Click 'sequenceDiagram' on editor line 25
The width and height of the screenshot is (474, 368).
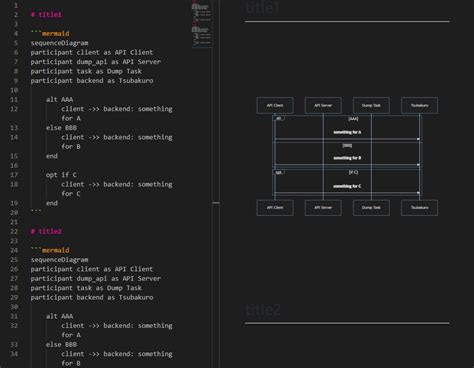[59, 260]
